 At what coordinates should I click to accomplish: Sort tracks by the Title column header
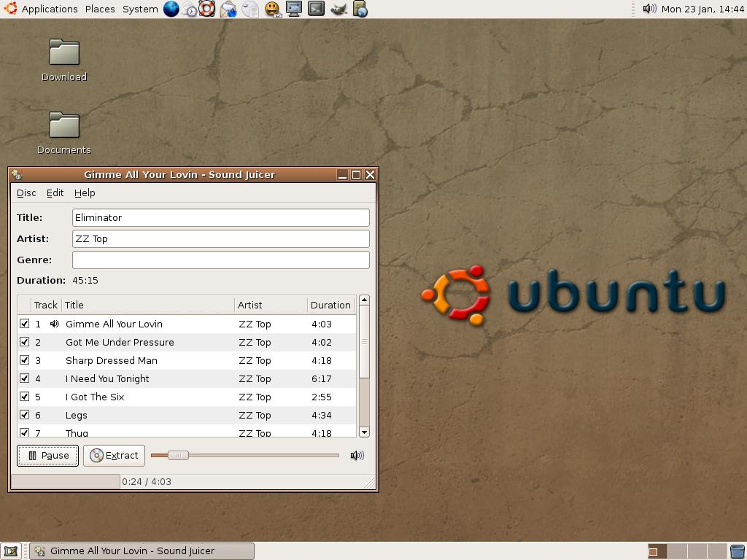click(x=147, y=306)
